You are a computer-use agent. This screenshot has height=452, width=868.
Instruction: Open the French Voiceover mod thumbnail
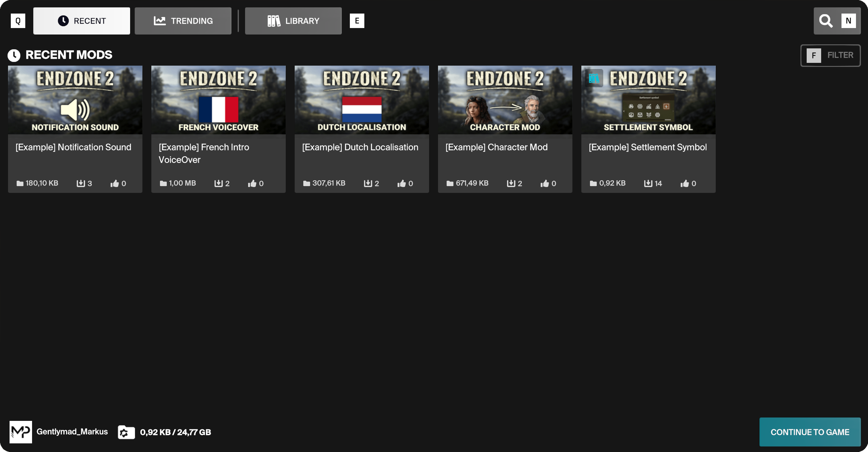pyautogui.click(x=218, y=100)
